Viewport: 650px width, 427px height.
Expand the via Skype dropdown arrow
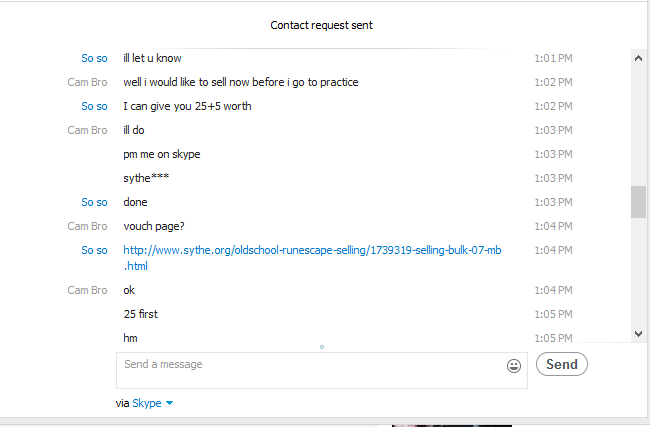[169, 403]
